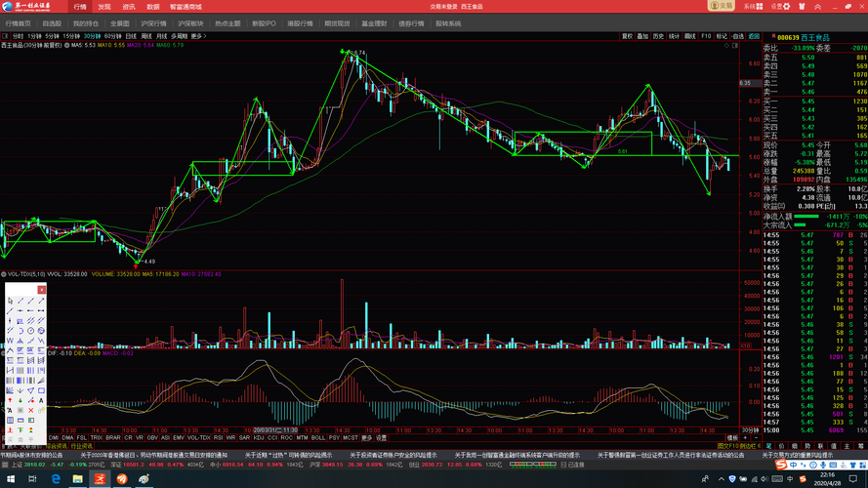The width and height of the screenshot is (868, 488).
Task: Select the triangle drawing tool
Action: tap(30, 390)
